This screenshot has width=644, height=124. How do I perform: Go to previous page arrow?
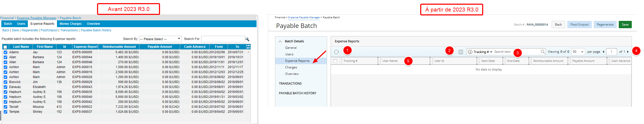[x=603, y=52]
